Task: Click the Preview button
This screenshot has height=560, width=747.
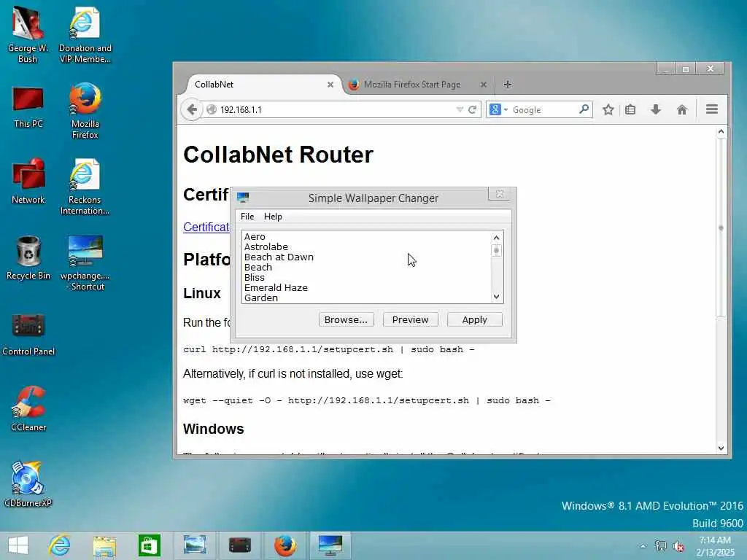Action: point(410,319)
